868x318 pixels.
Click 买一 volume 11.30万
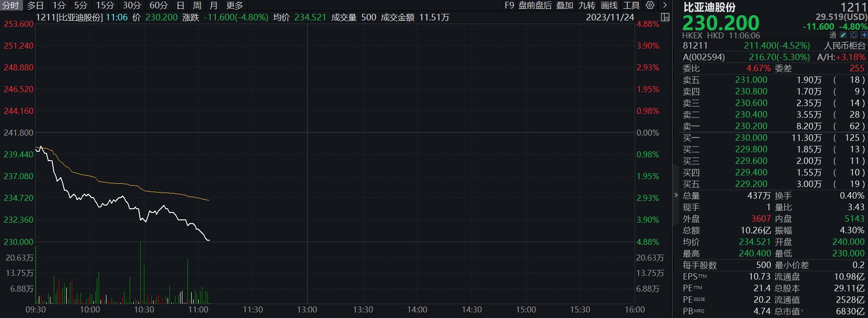(x=806, y=138)
